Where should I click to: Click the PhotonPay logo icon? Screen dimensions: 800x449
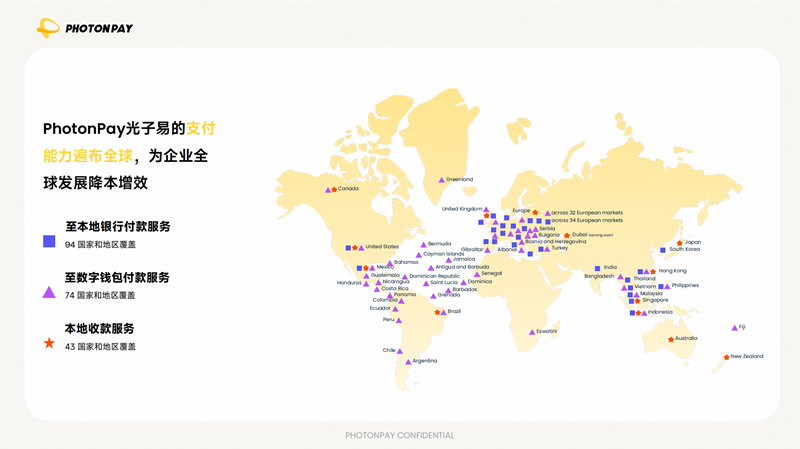pos(48,28)
